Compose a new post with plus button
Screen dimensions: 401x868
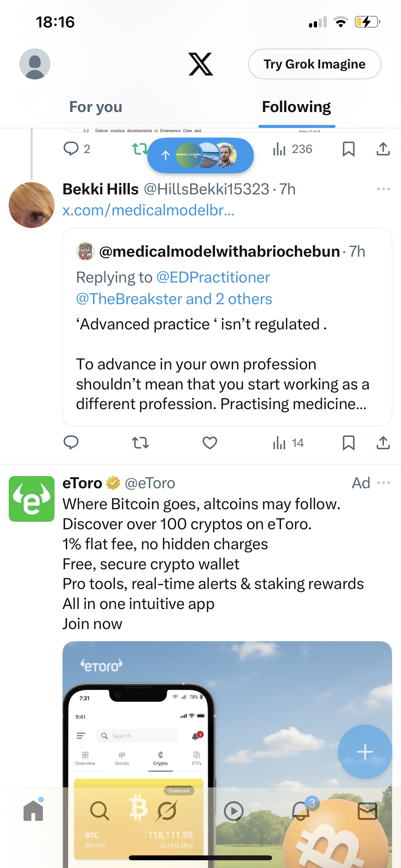pyautogui.click(x=365, y=751)
